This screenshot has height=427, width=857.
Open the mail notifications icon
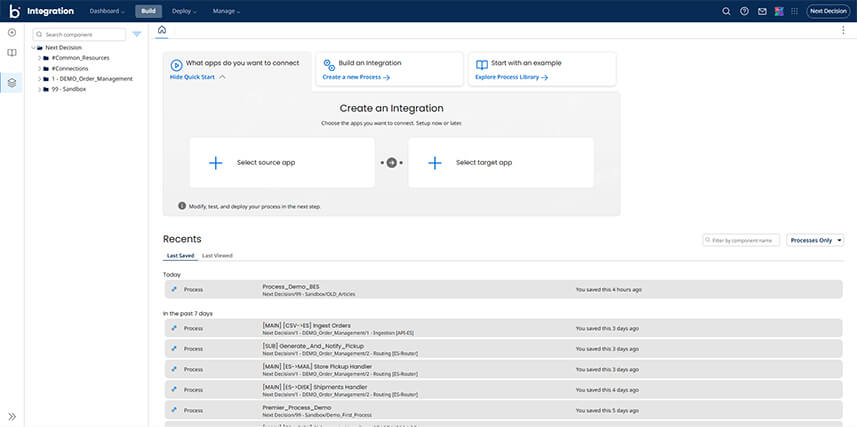[x=762, y=11]
